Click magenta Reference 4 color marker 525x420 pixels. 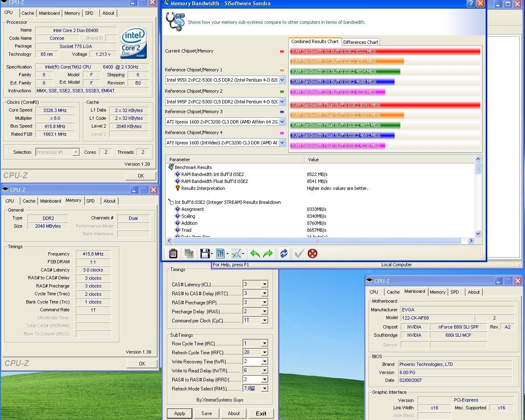[282, 133]
